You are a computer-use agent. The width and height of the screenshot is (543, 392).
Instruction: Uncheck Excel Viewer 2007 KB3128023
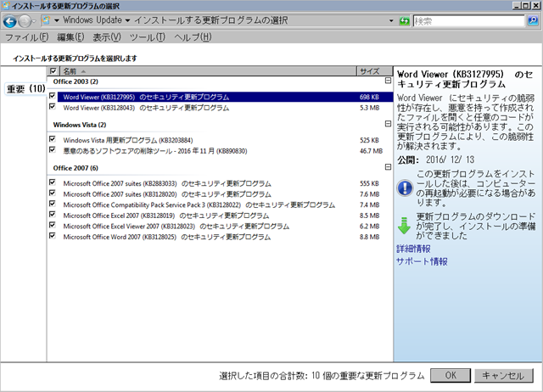click(53, 225)
